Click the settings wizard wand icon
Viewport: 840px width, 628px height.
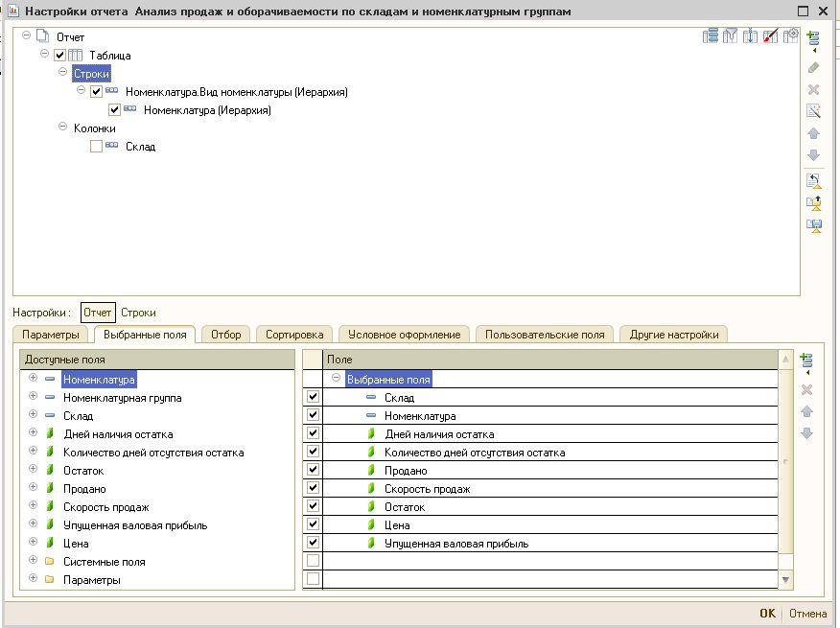click(x=813, y=110)
